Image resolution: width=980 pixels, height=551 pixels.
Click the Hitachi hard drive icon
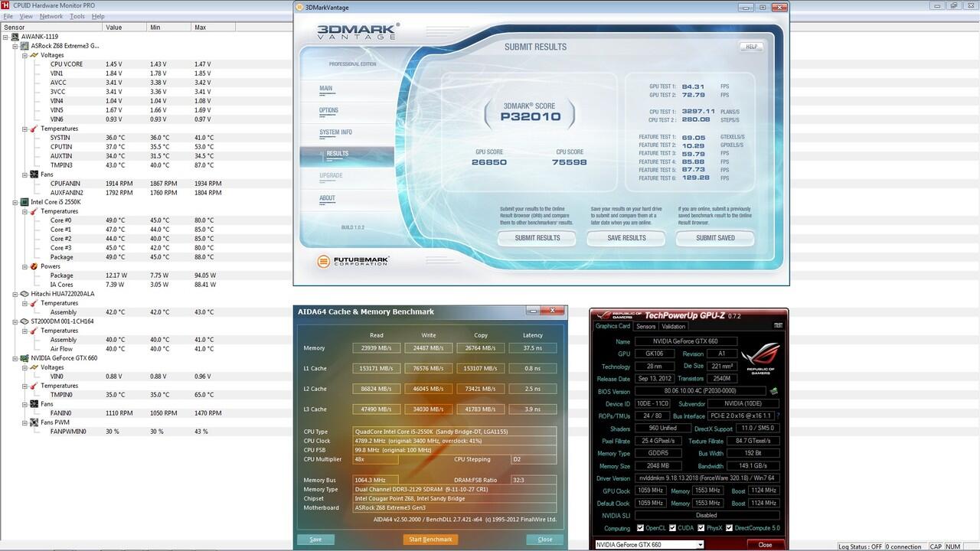click(x=24, y=294)
